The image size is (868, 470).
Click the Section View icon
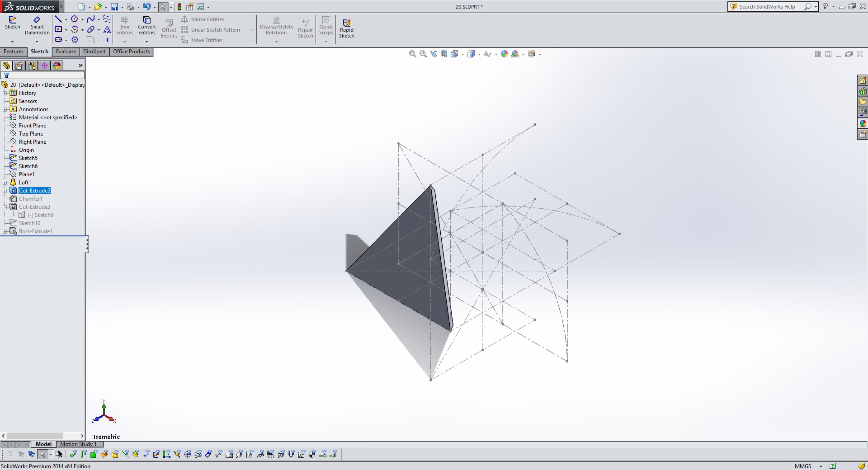(444, 54)
